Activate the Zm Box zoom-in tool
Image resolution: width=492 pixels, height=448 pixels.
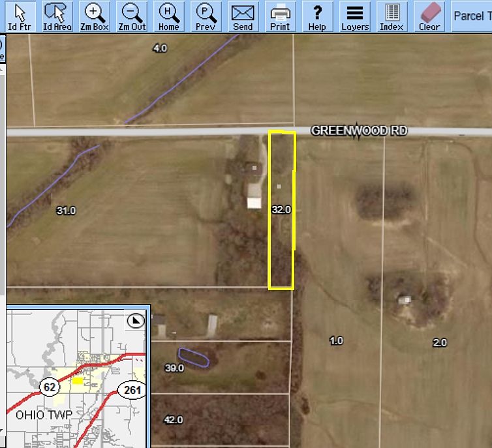94,16
